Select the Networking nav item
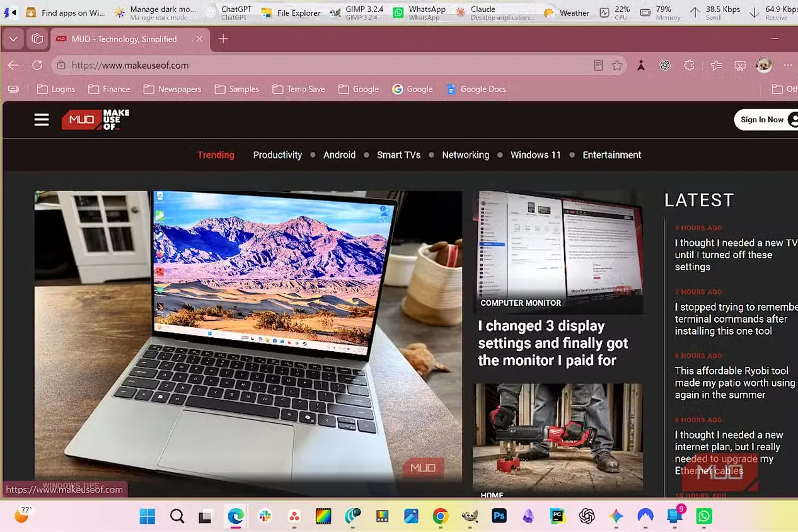Screen dimensions: 798x532 click(x=465, y=155)
